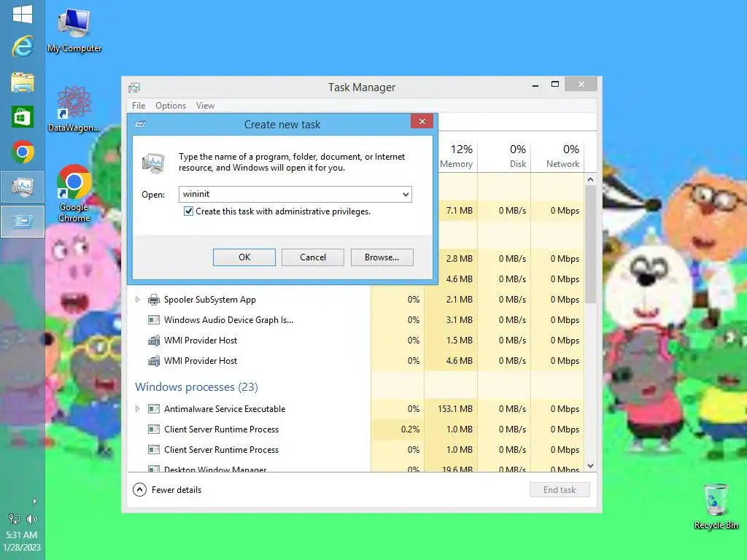Select Create new task taskbar icon
The height and width of the screenshot is (560, 747).
click(23, 222)
